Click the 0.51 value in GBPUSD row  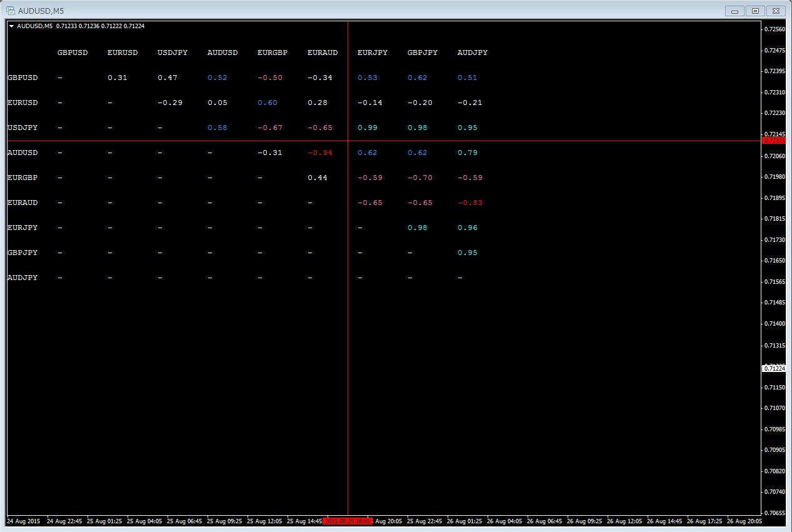point(468,78)
